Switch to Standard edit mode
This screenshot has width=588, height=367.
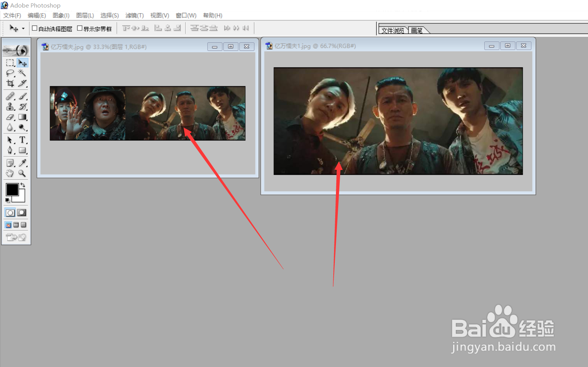10,213
